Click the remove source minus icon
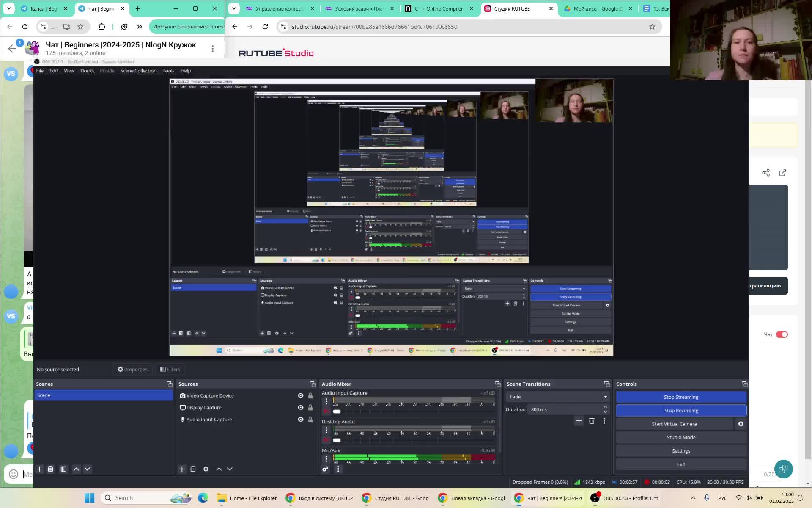Image resolution: width=812 pixels, height=508 pixels. [x=193, y=469]
